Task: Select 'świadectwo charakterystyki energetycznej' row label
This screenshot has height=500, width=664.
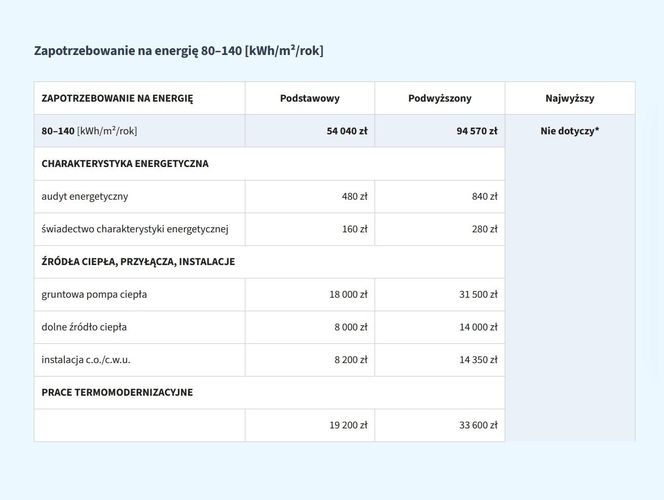Action: pyautogui.click(x=135, y=229)
